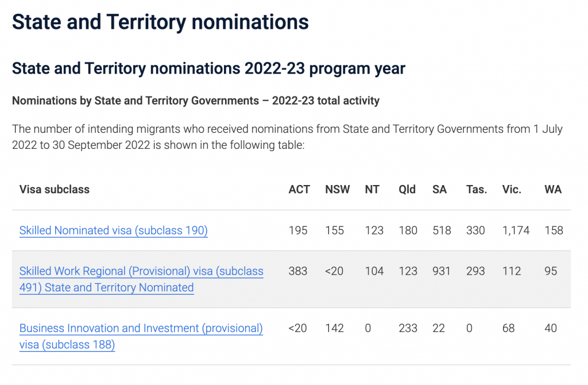Screen dimensions: 588x385
Task: Open the Business Innovation and Investment subclass 188 link
Action: tap(141, 329)
